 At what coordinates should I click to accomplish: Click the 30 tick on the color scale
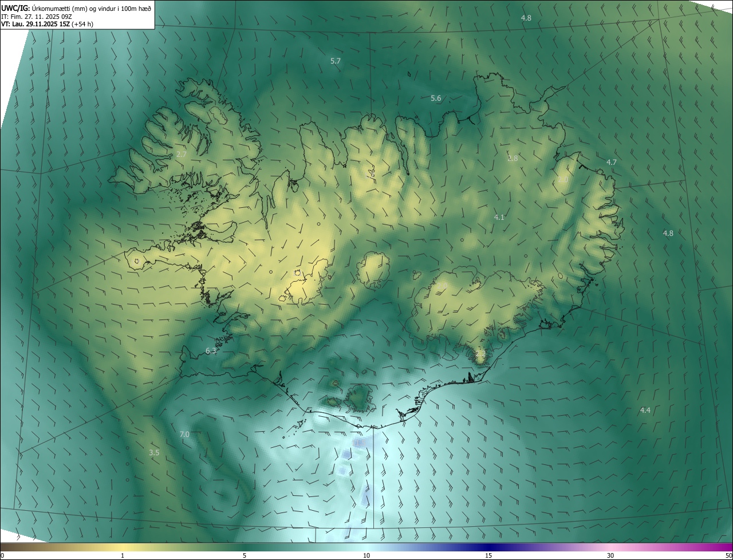coord(610,555)
